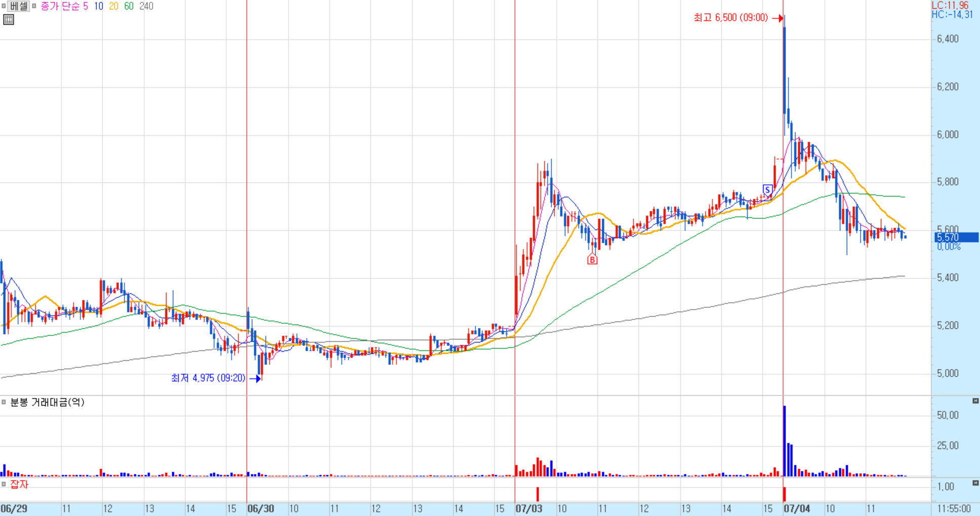Click the red 잡자 signal bar on 07/04
Viewport: 980px width, 516px height.
tap(785, 494)
